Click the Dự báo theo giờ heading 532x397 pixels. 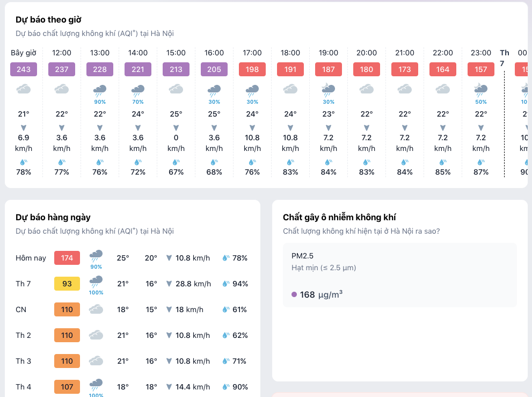tap(48, 20)
